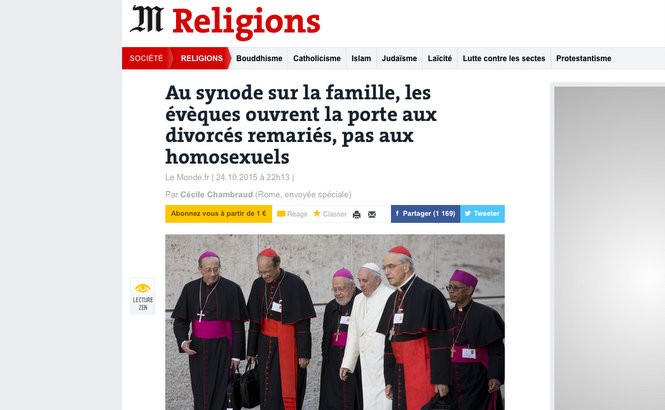Image resolution: width=665 pixels, height=410 pixels.
Task: Tweet the article with Tweeter button
Action: coord(482,214)
